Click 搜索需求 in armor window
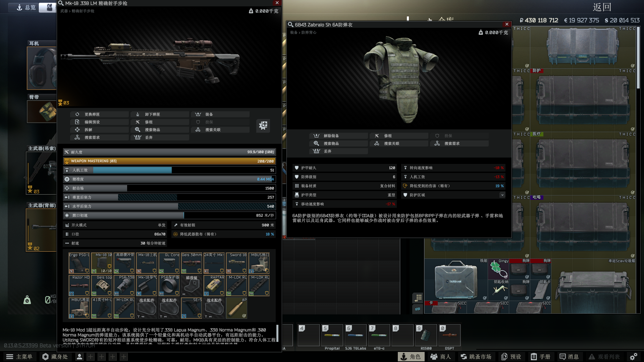The height and width of the screenshot is (362, 644). [460, 143]
